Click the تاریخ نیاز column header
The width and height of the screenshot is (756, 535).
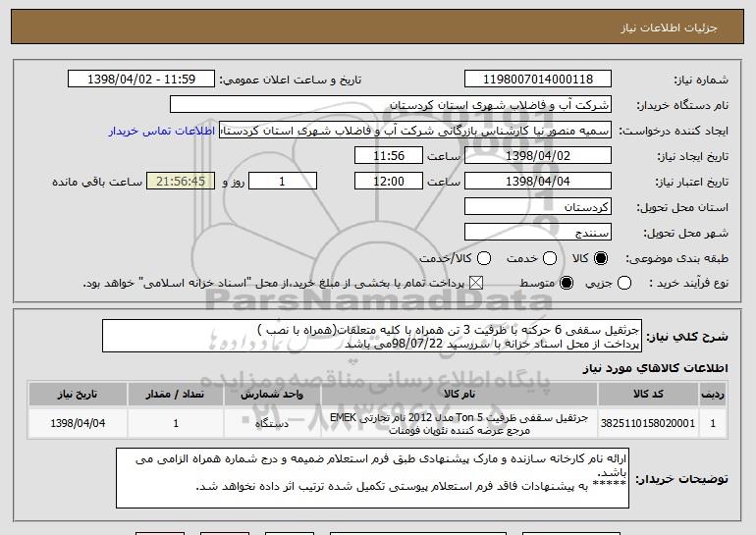(78, 395)
